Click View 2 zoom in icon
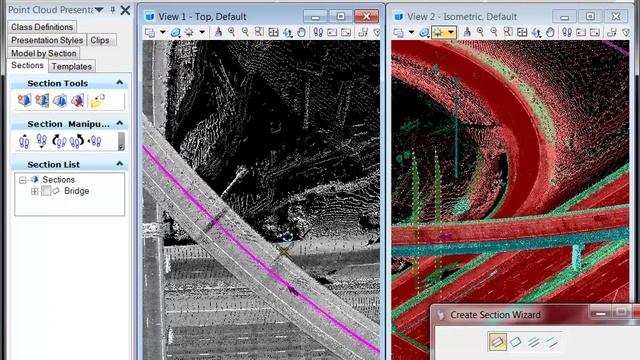This screenshot has height=360, width=640. [480, 32]
